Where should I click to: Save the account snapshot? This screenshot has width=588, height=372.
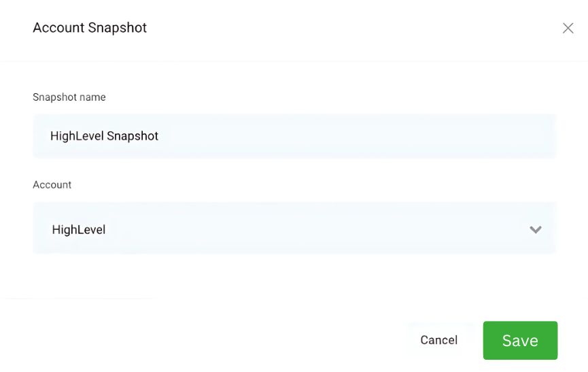[520, 340]
